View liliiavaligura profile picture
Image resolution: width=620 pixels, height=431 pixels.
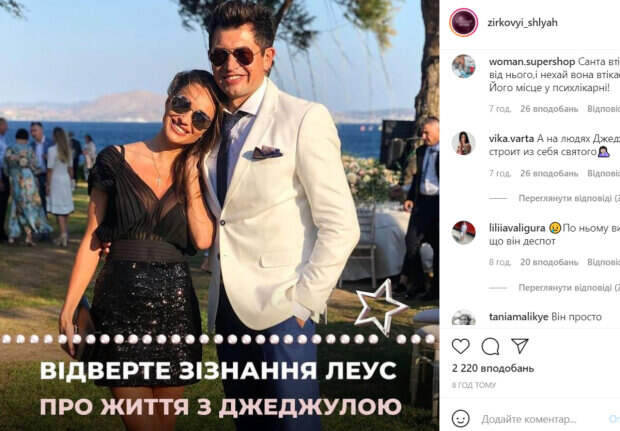(x=463, y=233)
